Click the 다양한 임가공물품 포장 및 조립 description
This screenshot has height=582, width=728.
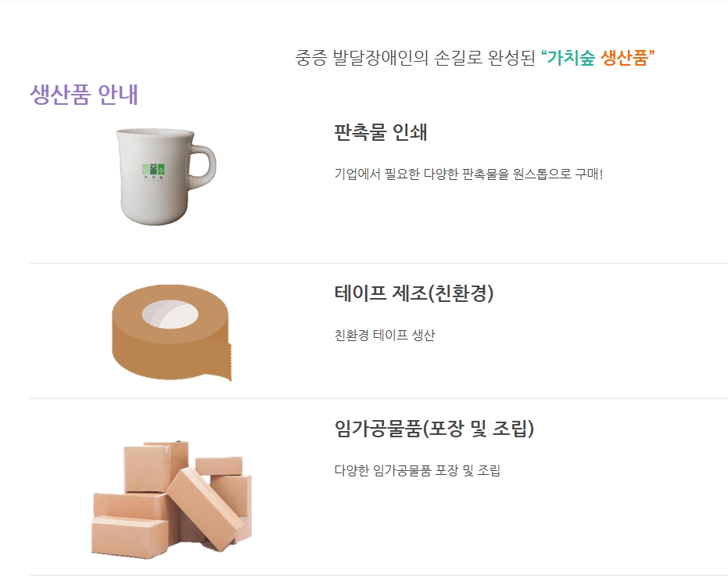(417, 470)
